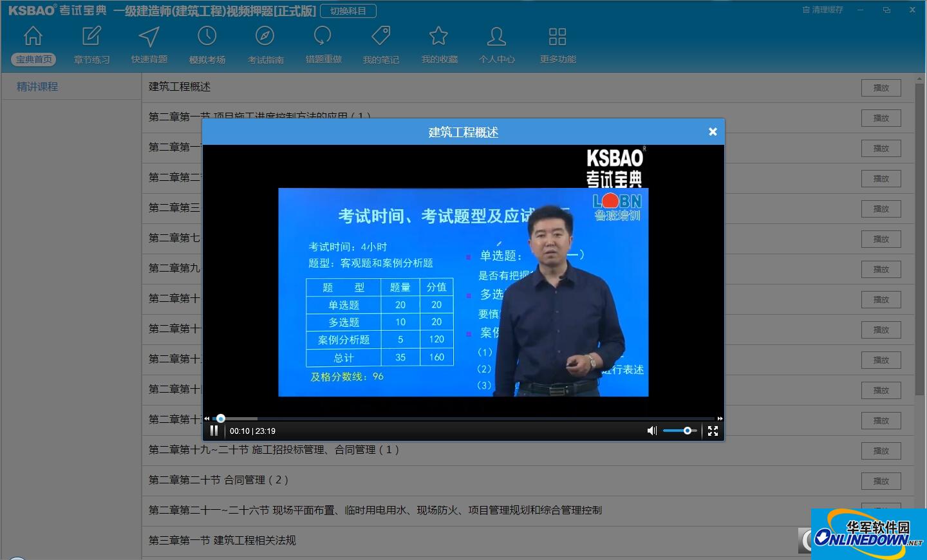Select the 第三章第一节 建筑工程相关法规 row
The width and height of the screenshot is (927, 560).
tap(222, 540)
